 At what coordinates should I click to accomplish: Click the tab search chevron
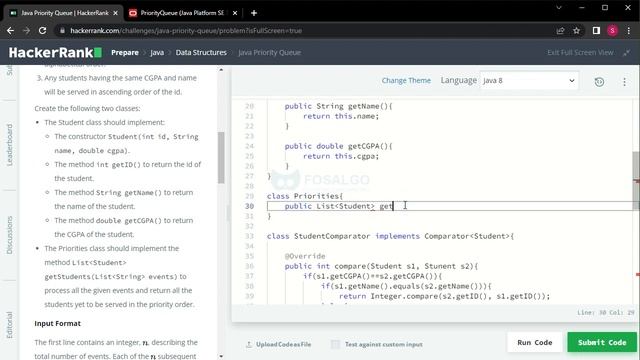[x=559, y=8]
